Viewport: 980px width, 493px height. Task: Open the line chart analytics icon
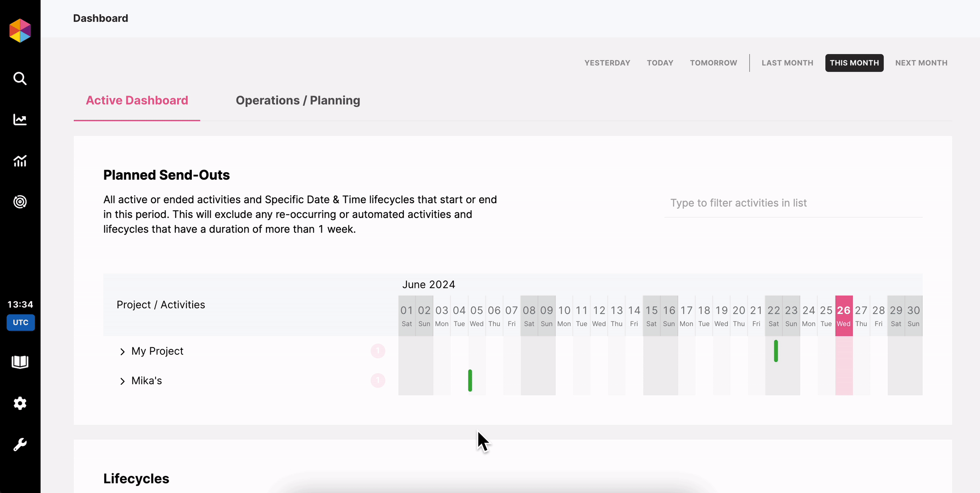pyautogui.click(x=20, y=119)
